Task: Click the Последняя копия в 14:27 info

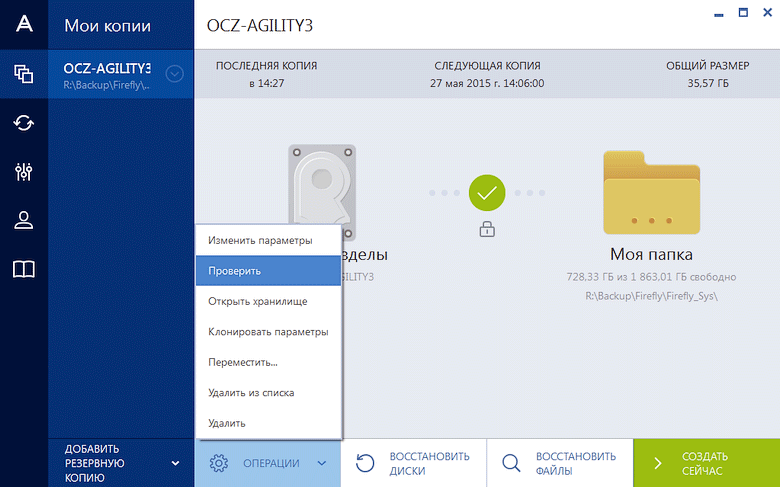Action: [267, 74]
